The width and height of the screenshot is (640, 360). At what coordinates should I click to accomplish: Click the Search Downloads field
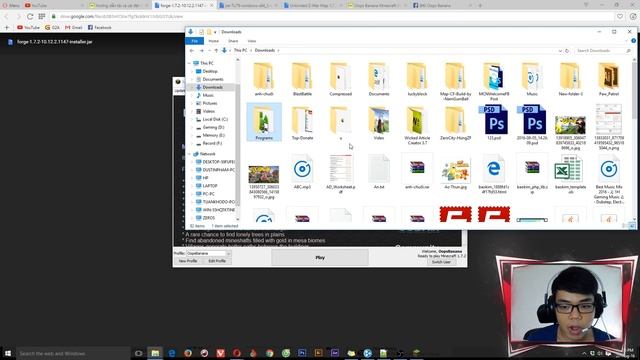[602, 51]
